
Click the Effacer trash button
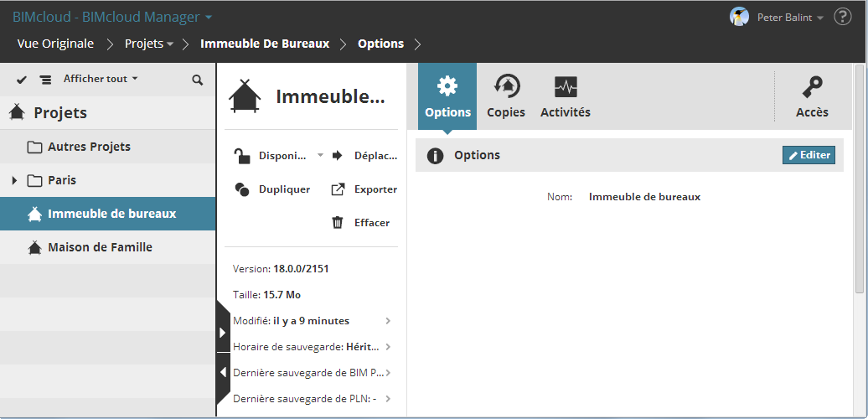pyautogui.click(x=360, y=223)
